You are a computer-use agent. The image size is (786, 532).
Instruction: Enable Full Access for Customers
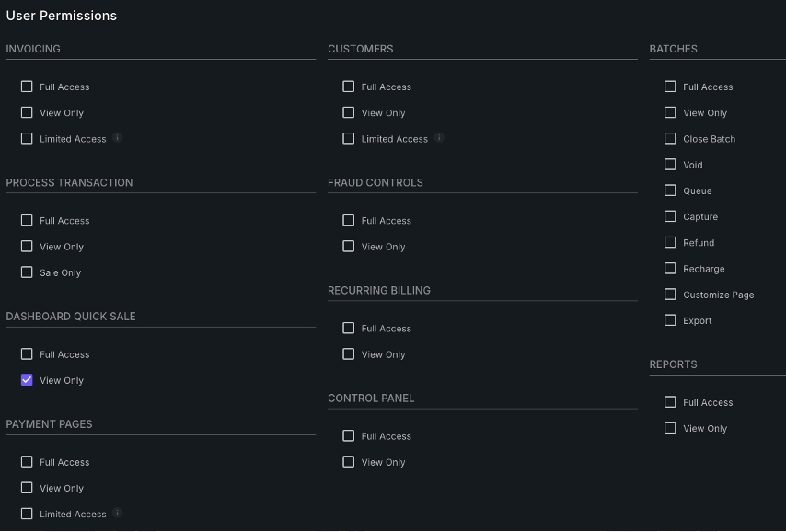pyautogui.click(x=348, y=87)
